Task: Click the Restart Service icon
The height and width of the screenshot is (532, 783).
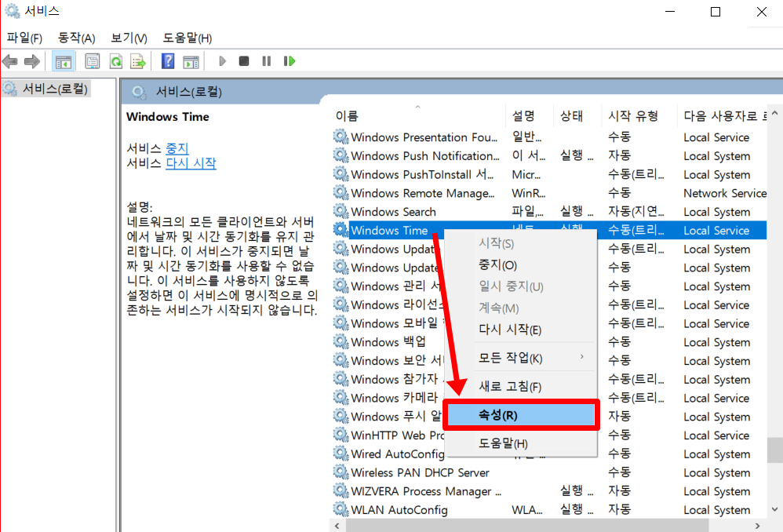Action: coord(290,61)
